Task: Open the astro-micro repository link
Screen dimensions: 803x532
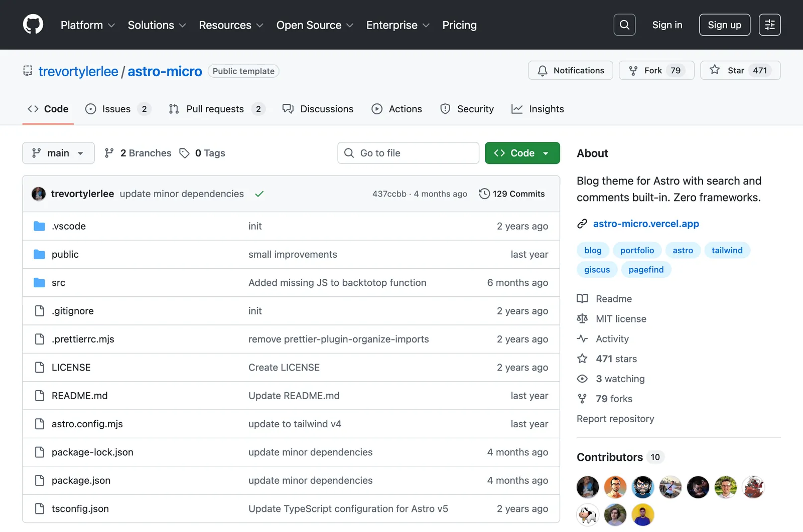Action: 165,71
